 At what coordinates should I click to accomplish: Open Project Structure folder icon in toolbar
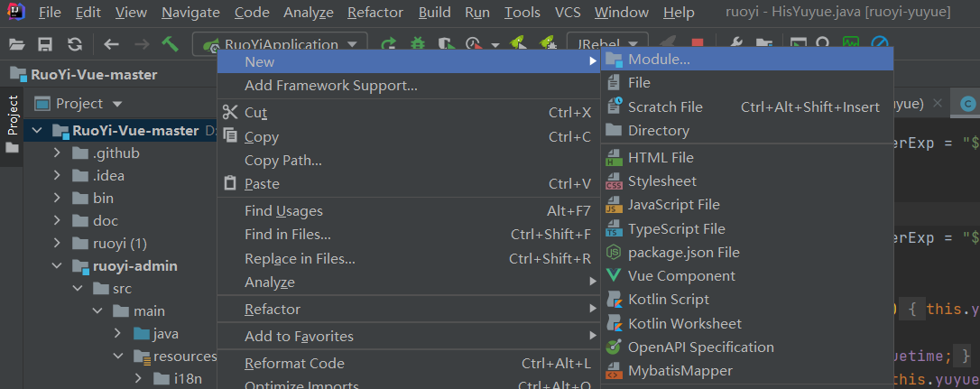[x=763, y=44]
